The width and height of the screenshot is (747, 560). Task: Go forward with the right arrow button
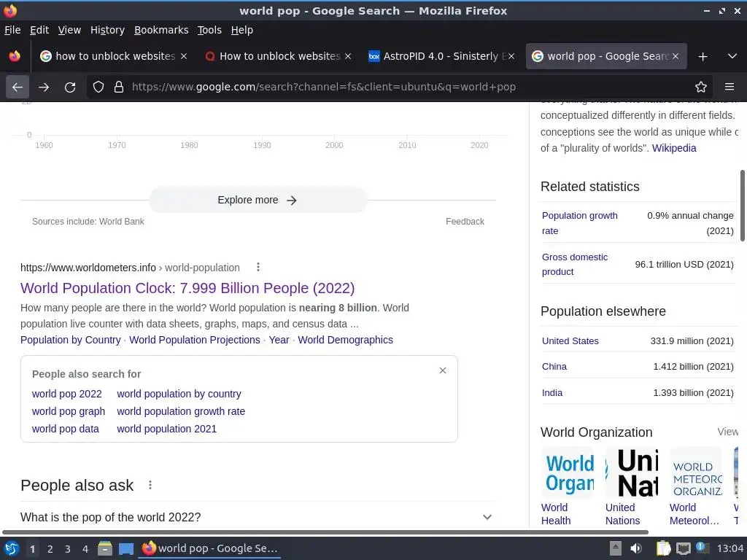click(x=44, y=87)
